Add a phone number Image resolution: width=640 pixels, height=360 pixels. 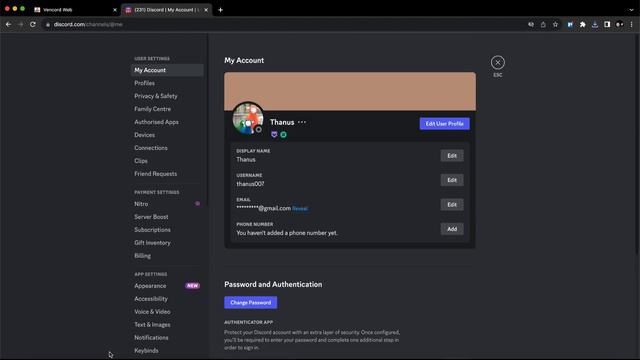tap(452, 229)
